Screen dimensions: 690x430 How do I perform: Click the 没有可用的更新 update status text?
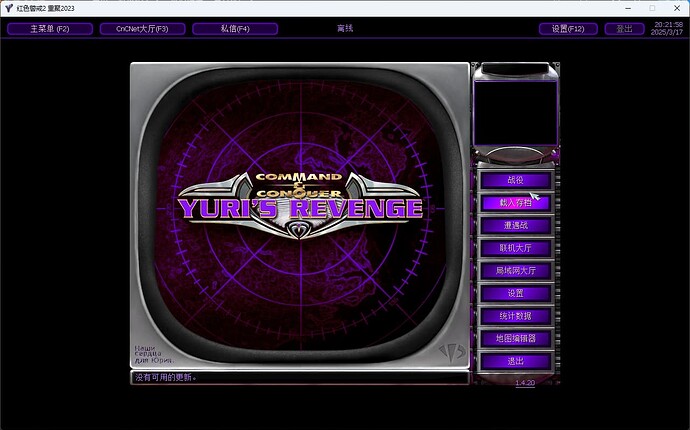click(165, 378)
